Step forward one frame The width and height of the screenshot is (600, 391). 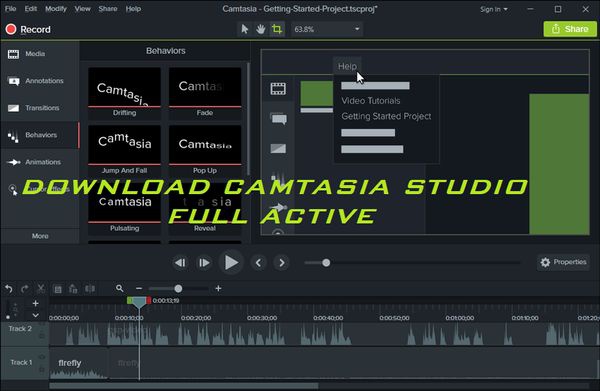pyautogui.click(x=204, y=263)
